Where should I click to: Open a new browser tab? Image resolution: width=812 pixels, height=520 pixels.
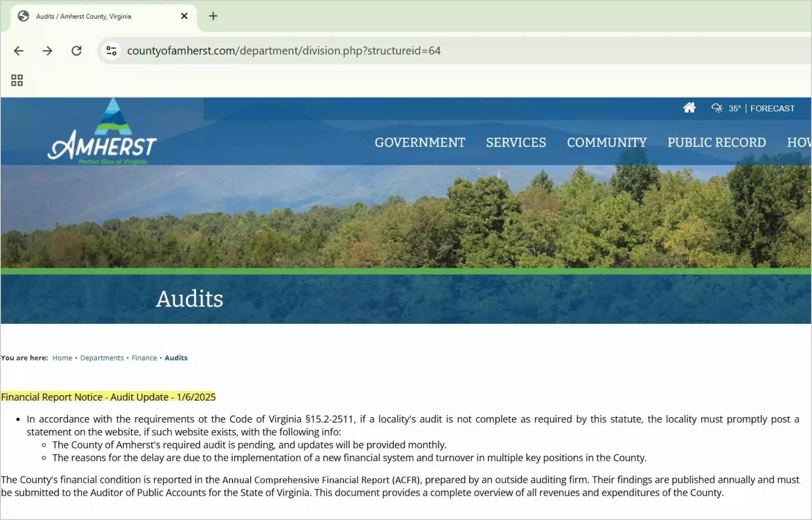213,16
